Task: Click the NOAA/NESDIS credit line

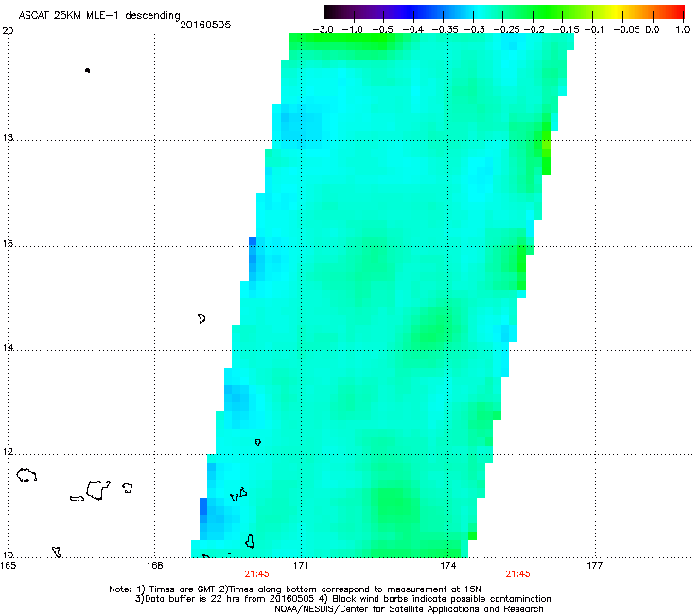Action: (x=409, y=609)
